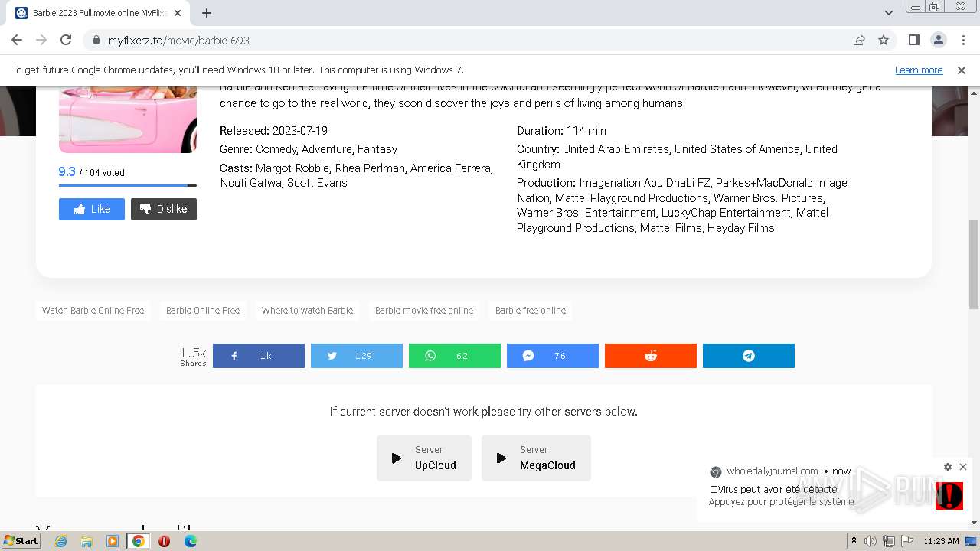The image size is (980, 551).
Task: Open the Chrome profile avatar
Action: pos(938,40)
